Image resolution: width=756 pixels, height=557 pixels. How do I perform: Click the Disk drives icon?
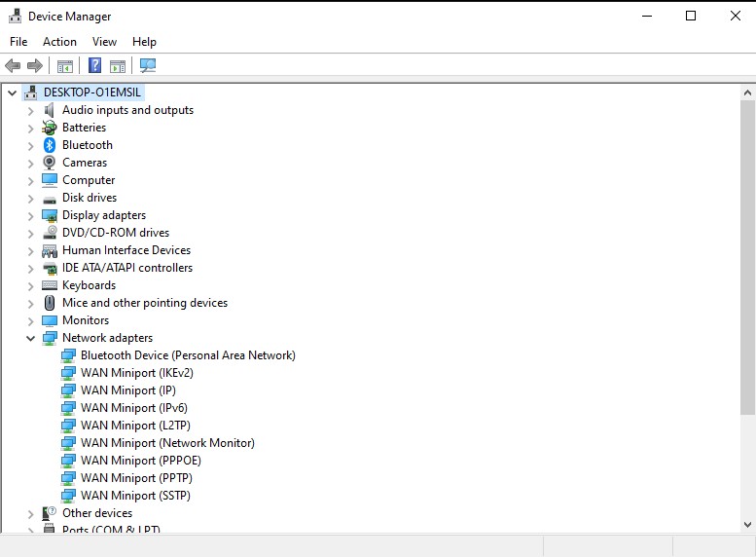50,199
